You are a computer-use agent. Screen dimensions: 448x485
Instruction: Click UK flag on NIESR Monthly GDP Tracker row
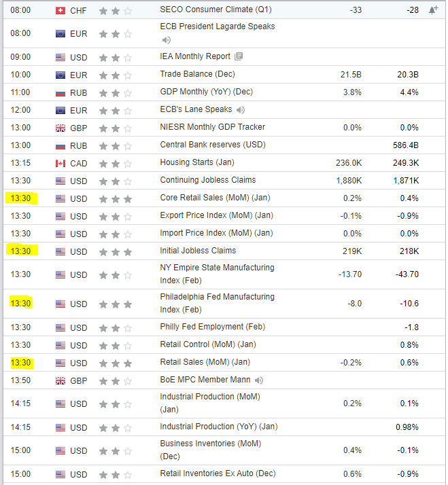[x=61, y=128]
